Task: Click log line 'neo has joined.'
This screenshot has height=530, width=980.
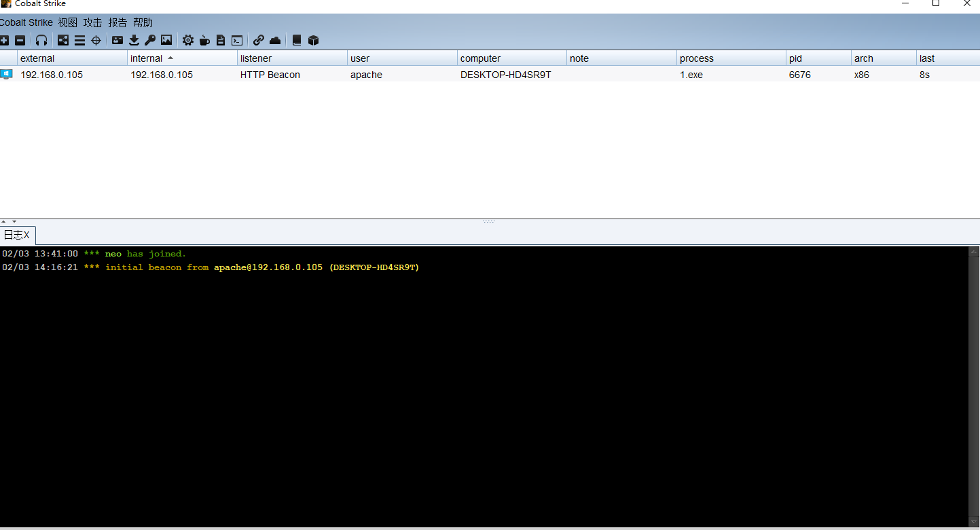Action: pyautogui.click(x=94, y=254)
